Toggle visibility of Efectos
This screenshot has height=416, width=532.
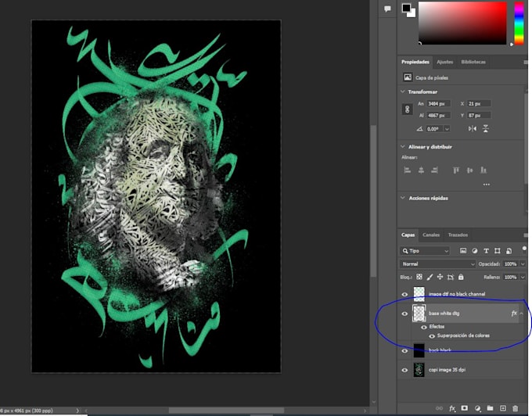424,327
